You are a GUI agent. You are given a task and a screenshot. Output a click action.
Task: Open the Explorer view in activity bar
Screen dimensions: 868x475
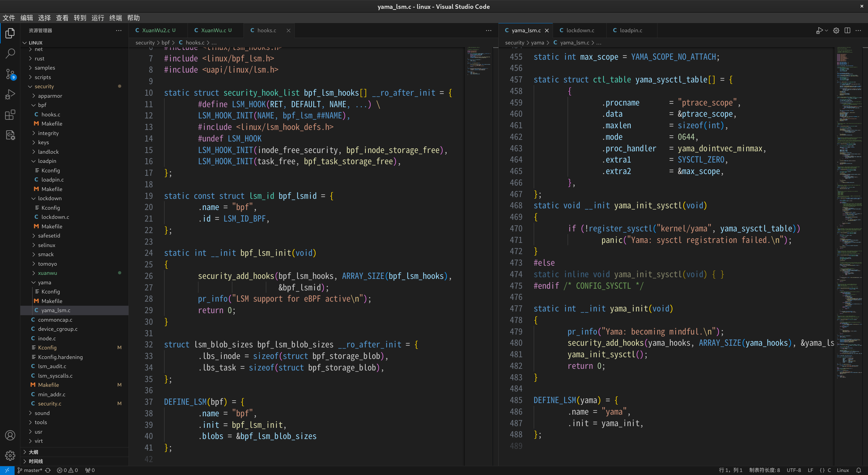[x=10, y=33]
